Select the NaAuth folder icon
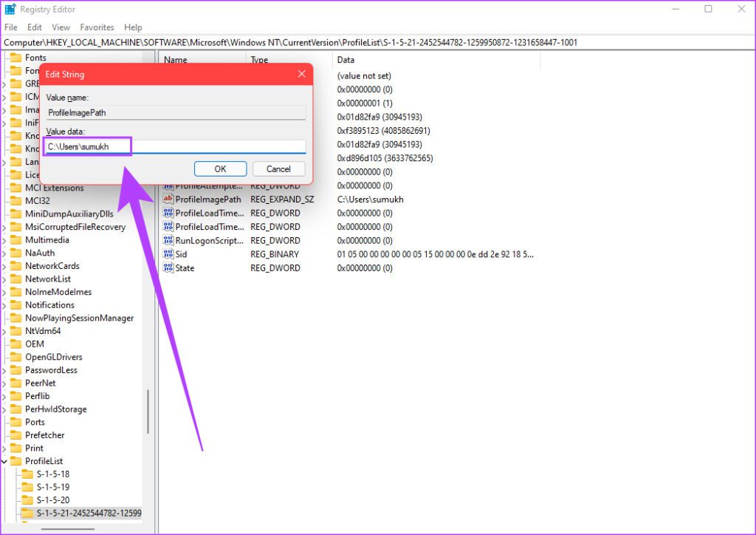Screen dimensions: 756x535 pos(16,253)
